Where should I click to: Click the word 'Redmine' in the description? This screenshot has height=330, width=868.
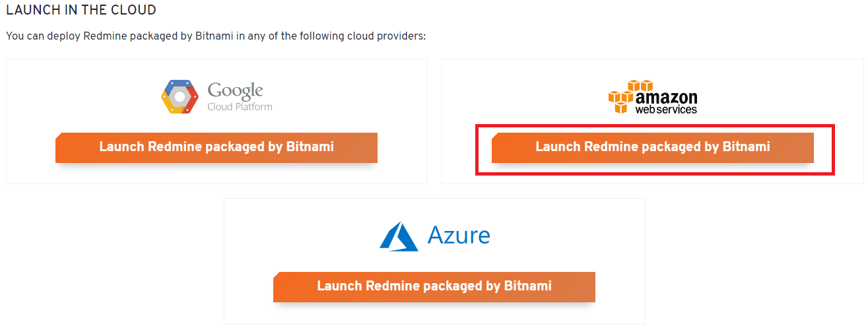click(x=102, y=36)
